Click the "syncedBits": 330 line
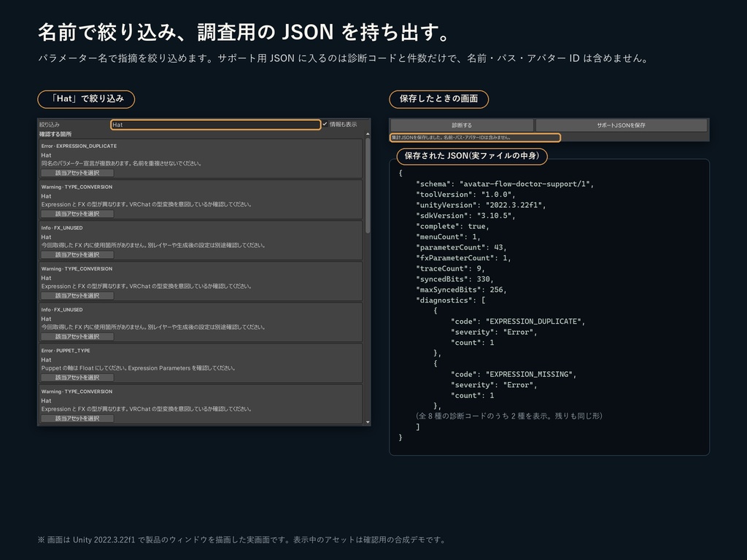The image size is (747, 560). coord(455,279)
